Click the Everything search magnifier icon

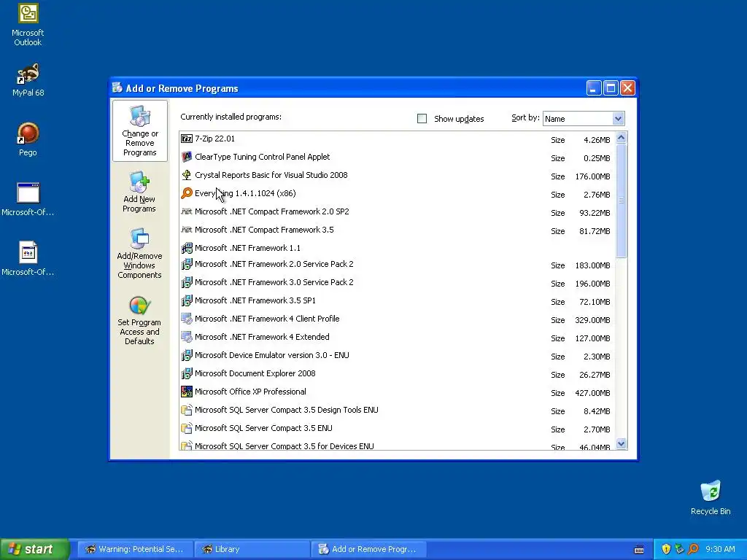click(187, 193)
